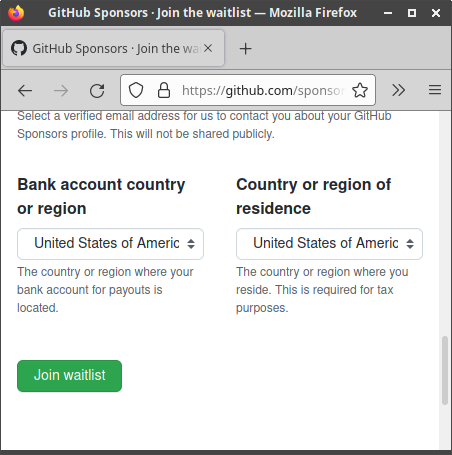Viewport: 452px width, 455px height.
Task: Reload the current page
Action: 97,90
